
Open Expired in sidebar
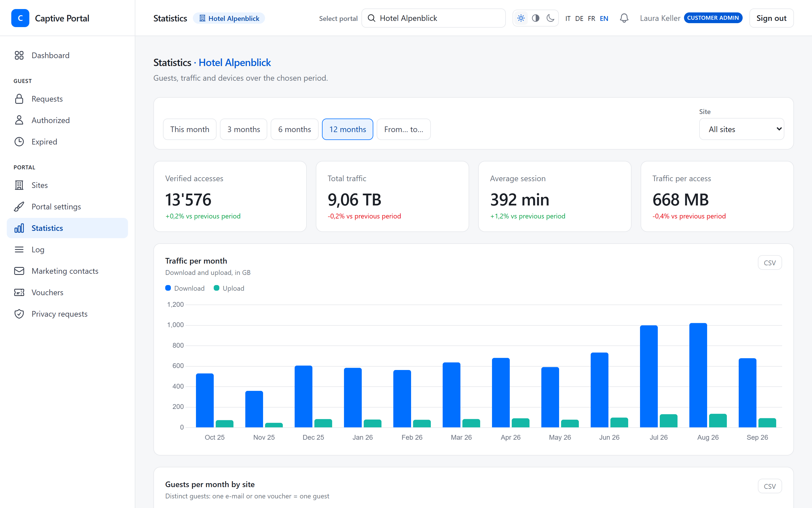(x=67, y=142)
